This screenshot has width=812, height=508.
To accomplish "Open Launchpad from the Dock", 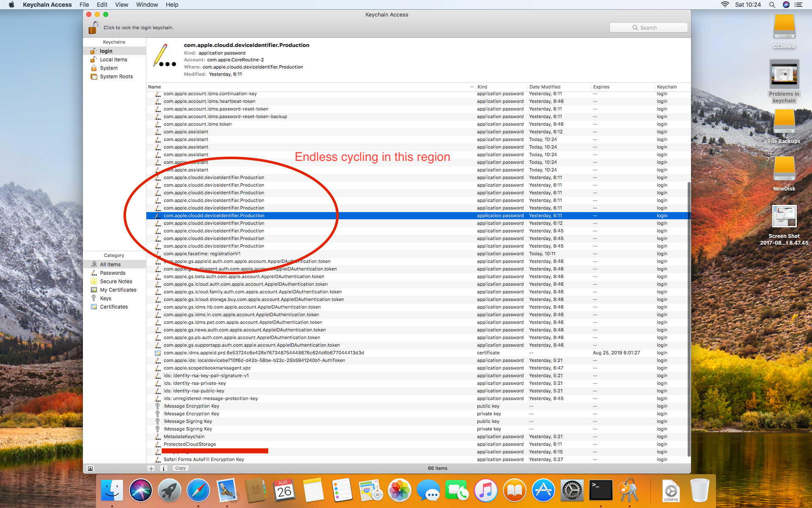I will [x=170, y=491].
